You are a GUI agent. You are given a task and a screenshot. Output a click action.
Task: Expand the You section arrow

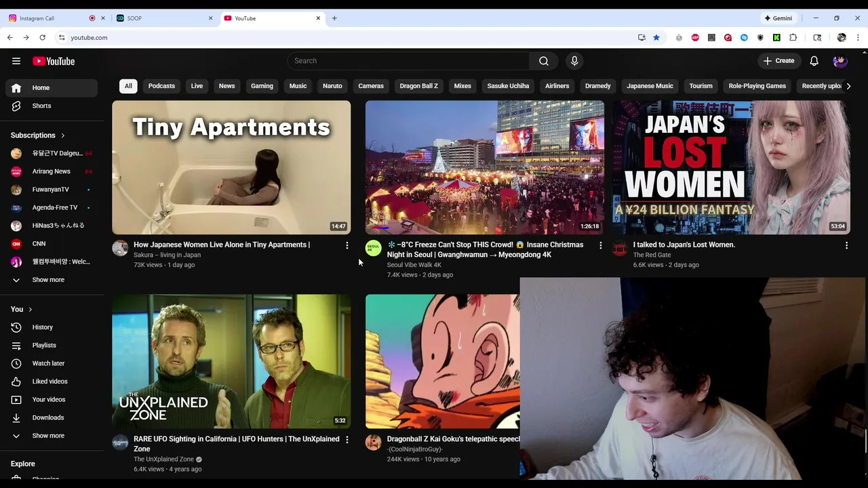point(30,309)
